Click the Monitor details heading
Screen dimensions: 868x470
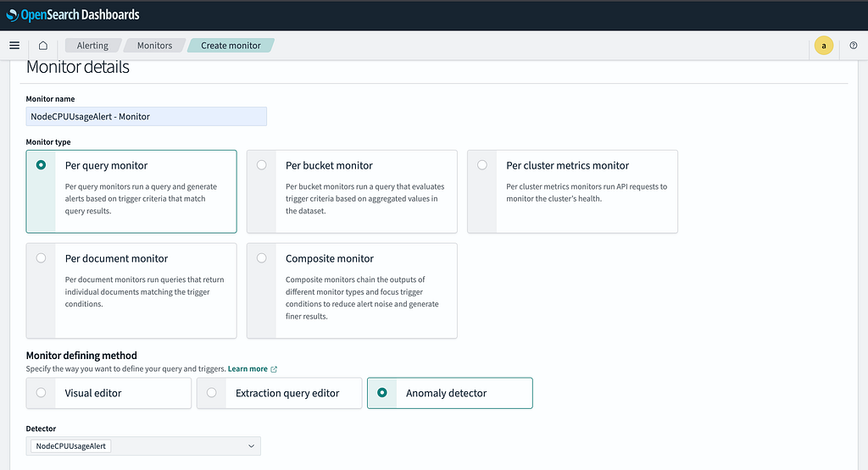point(77,67)
